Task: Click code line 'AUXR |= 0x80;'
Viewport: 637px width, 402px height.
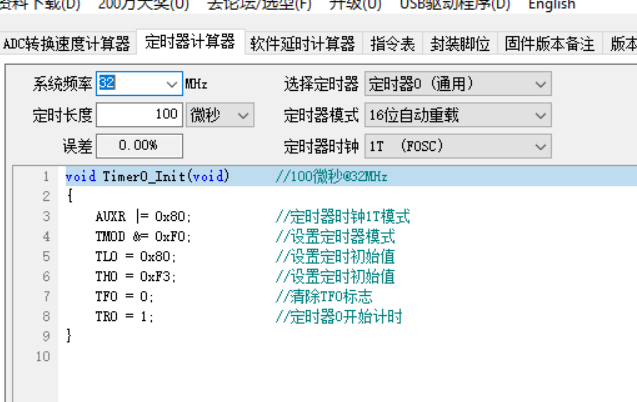Action: [143, 216]
